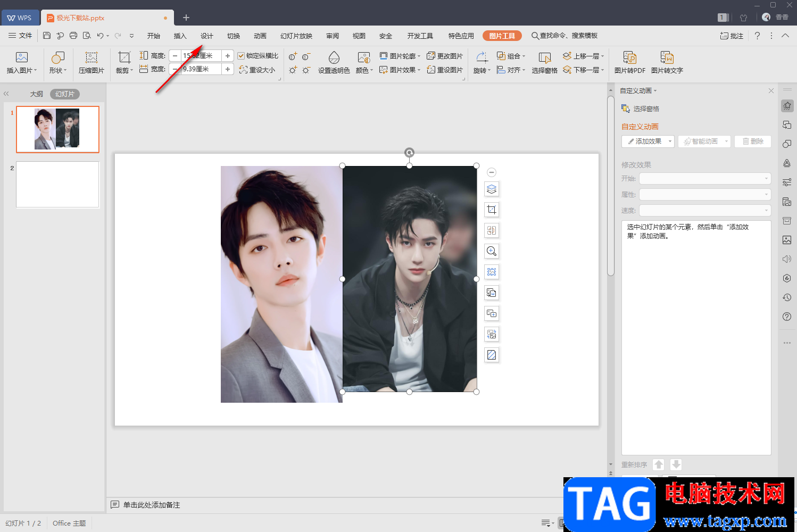Click the Insert Picture icon

point(21,57)
